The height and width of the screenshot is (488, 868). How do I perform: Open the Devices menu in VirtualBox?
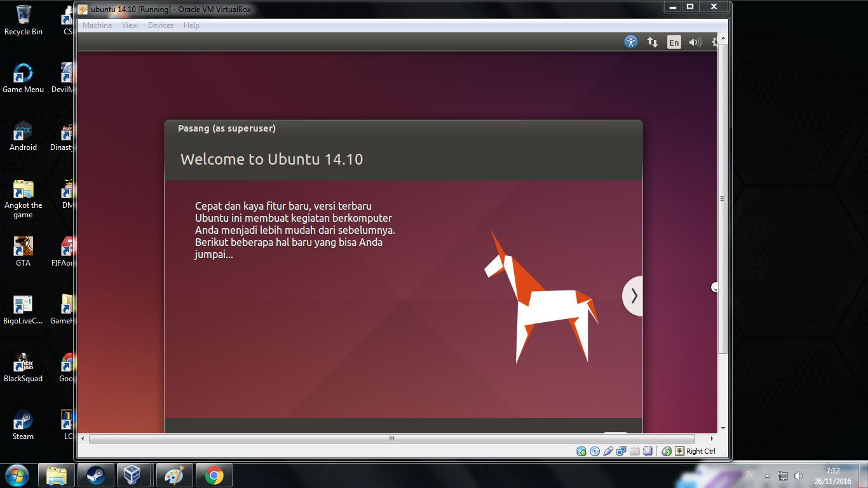[x=161, y=25]
